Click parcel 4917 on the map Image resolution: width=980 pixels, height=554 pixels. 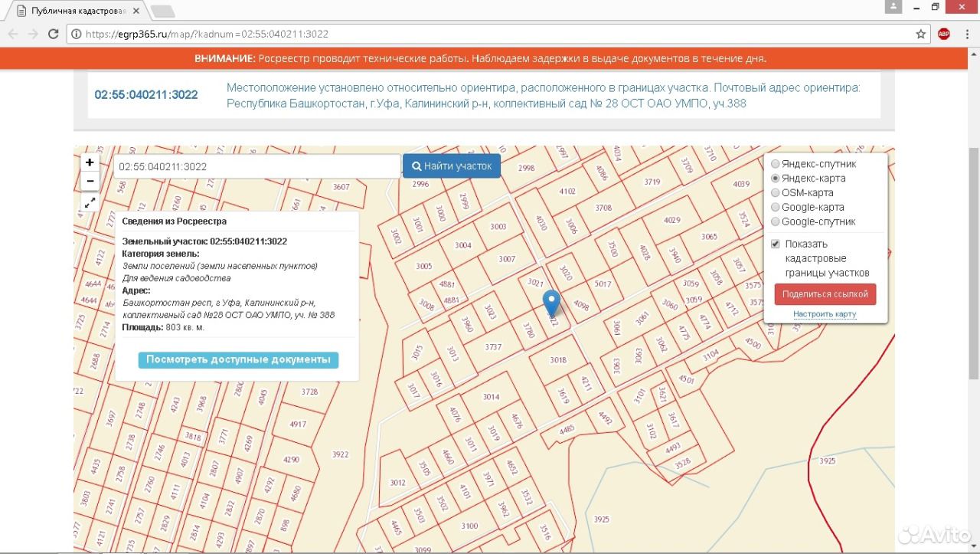(298, 425)
